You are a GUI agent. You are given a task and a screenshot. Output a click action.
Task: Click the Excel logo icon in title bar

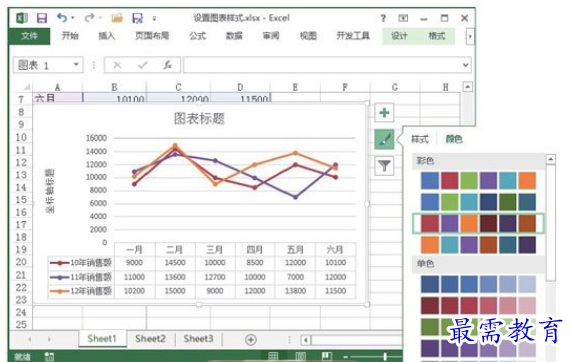(x=22, y=18)
